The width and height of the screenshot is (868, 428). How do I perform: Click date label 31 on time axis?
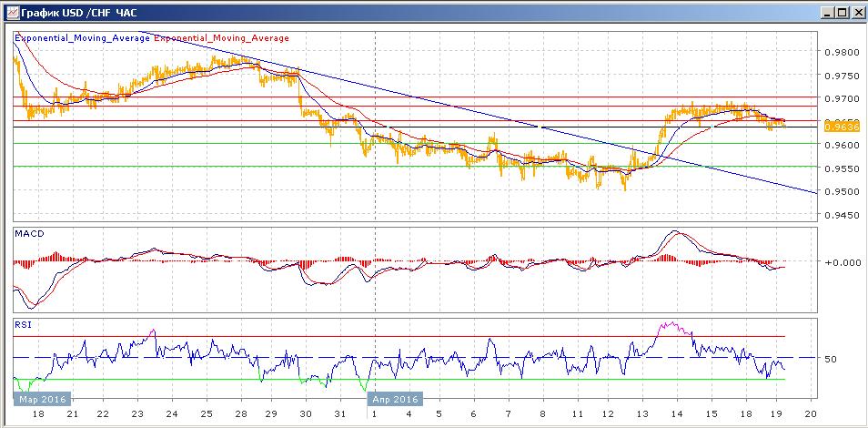point(341,413)
